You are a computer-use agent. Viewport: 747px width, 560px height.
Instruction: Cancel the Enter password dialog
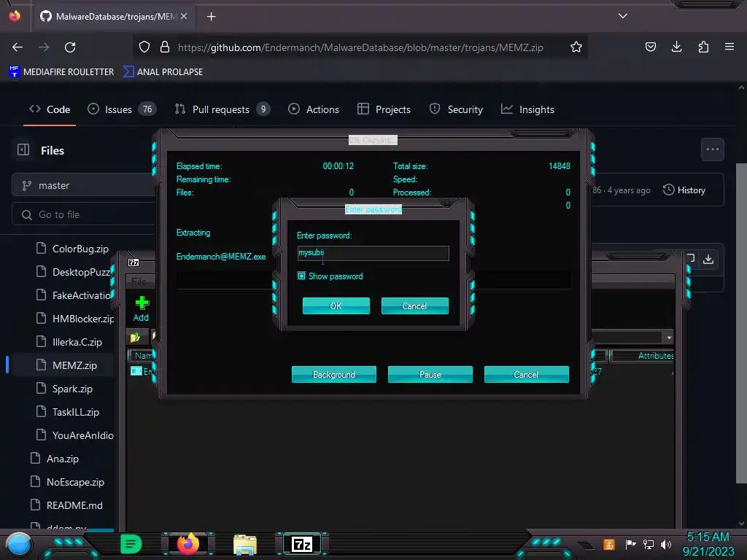[x=414, y=306]
